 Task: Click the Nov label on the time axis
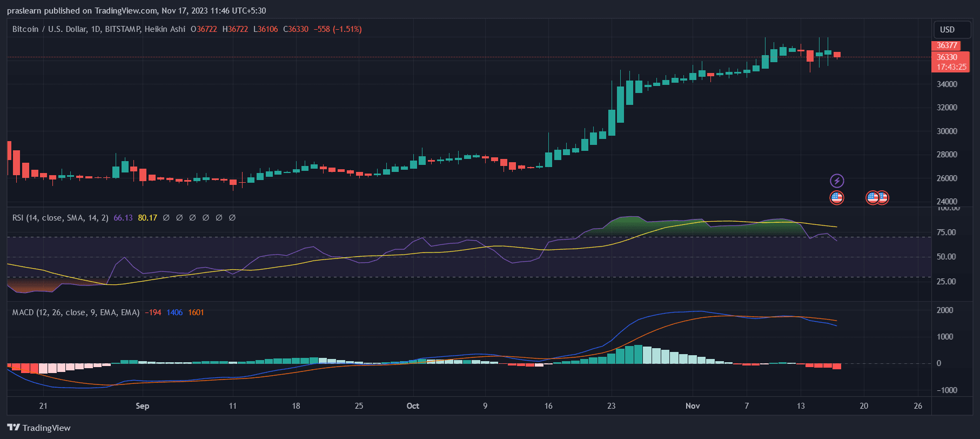[692, 406]
